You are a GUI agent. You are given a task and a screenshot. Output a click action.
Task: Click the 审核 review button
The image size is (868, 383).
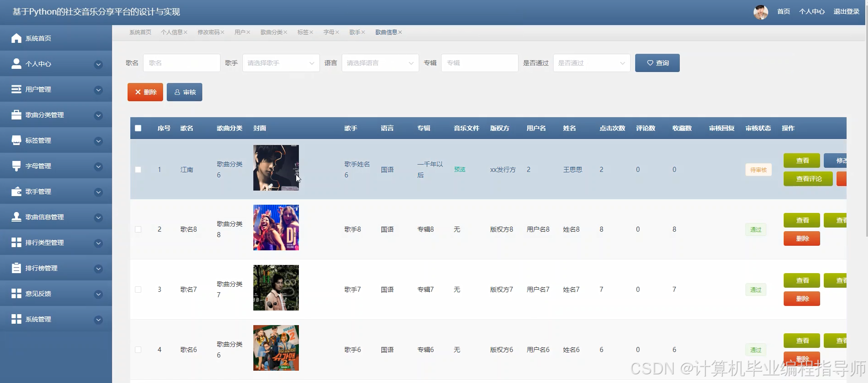pyautogui.click(x=185, y=92)
